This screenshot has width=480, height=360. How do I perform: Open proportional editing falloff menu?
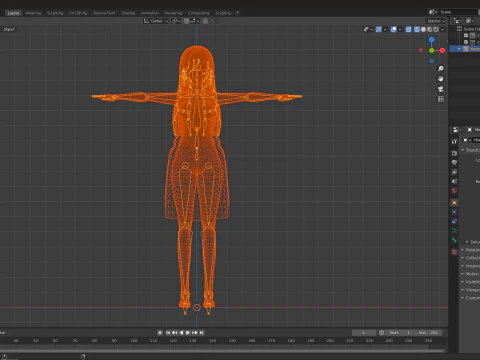(x=213, y=21)
